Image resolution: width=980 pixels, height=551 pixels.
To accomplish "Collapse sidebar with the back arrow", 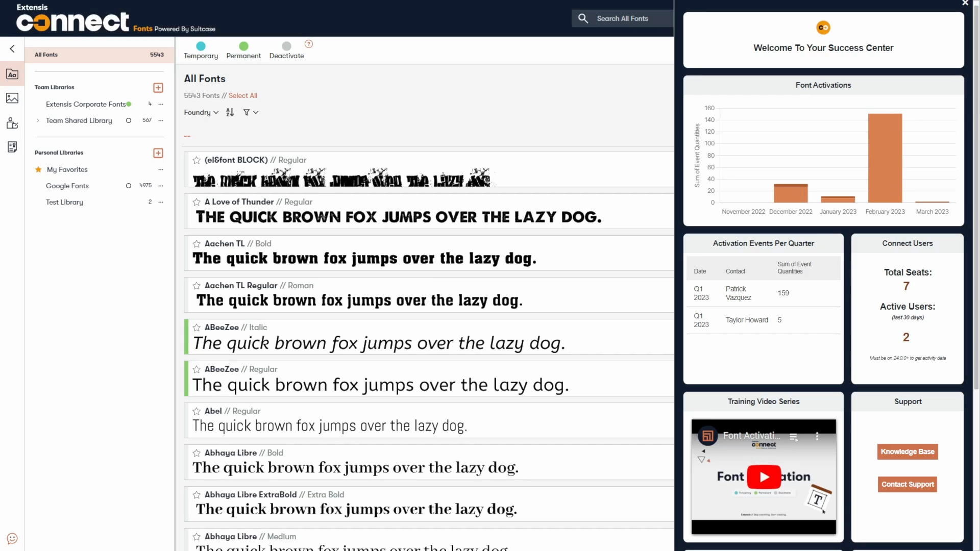I will point(12,49).
